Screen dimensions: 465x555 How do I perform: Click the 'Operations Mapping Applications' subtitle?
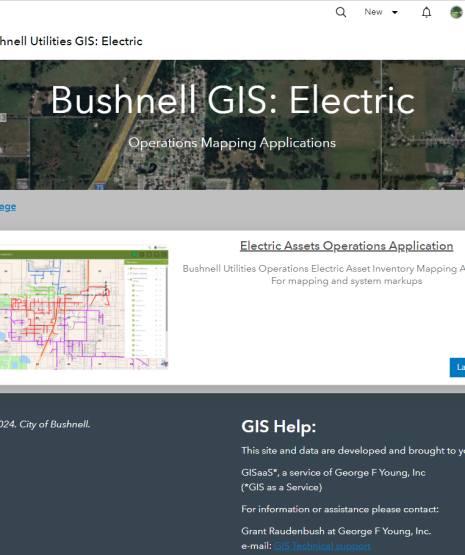[x=232, y=143]
